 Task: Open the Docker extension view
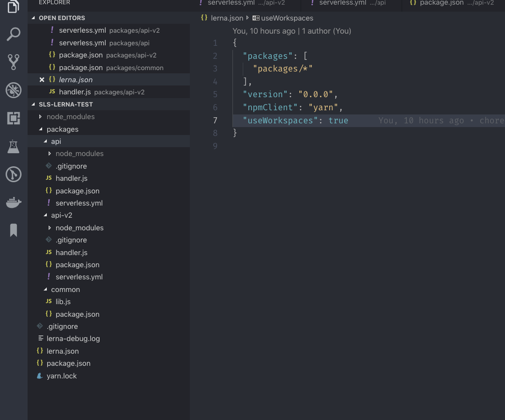pos(14,202)
